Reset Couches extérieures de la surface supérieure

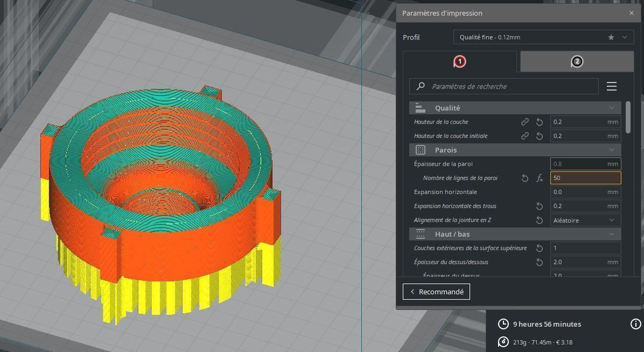click(x=539, y=248)
